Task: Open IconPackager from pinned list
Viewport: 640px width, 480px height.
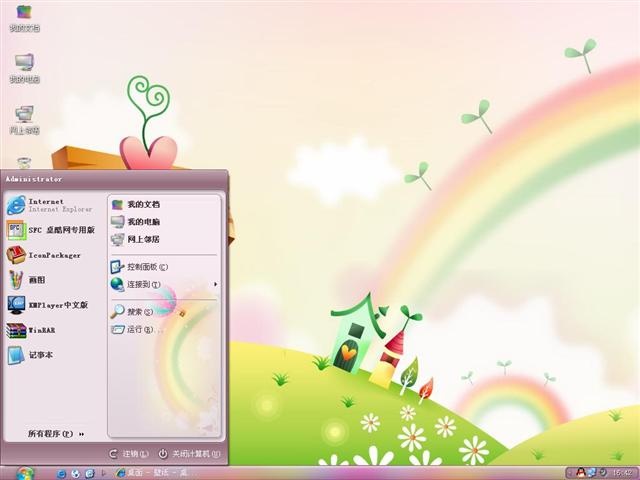Action: point(44,255)
